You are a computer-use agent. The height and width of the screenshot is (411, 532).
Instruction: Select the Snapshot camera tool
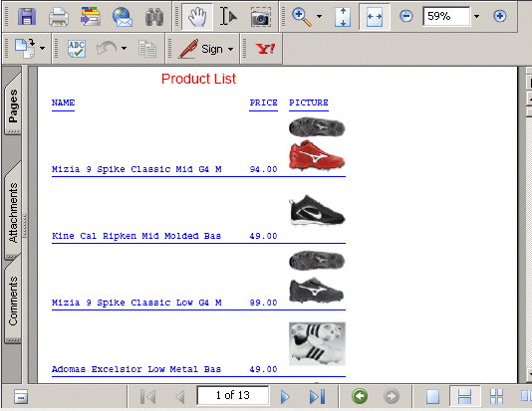click(261, 17)
